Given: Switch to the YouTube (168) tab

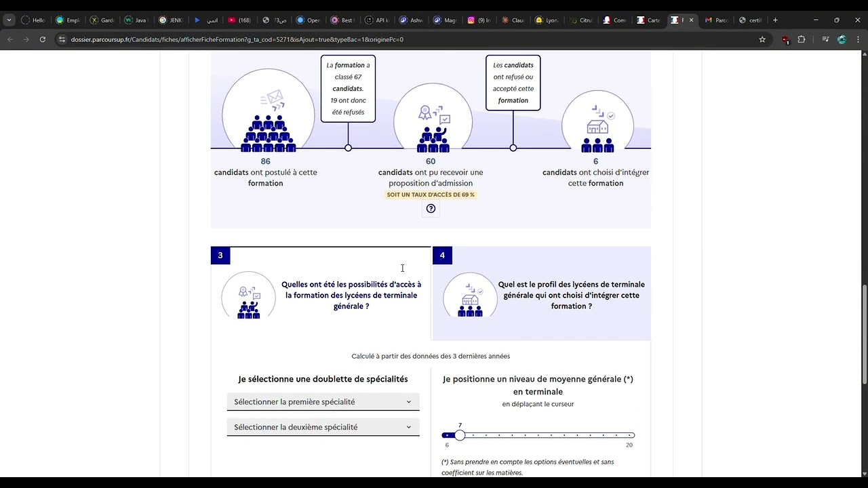Looking at the screenshot, I should [239, 20].
